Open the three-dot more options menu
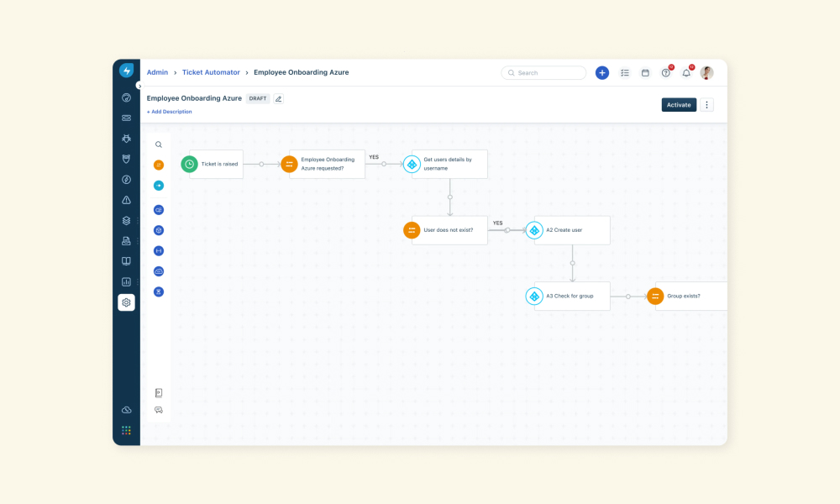 [706, 105]
